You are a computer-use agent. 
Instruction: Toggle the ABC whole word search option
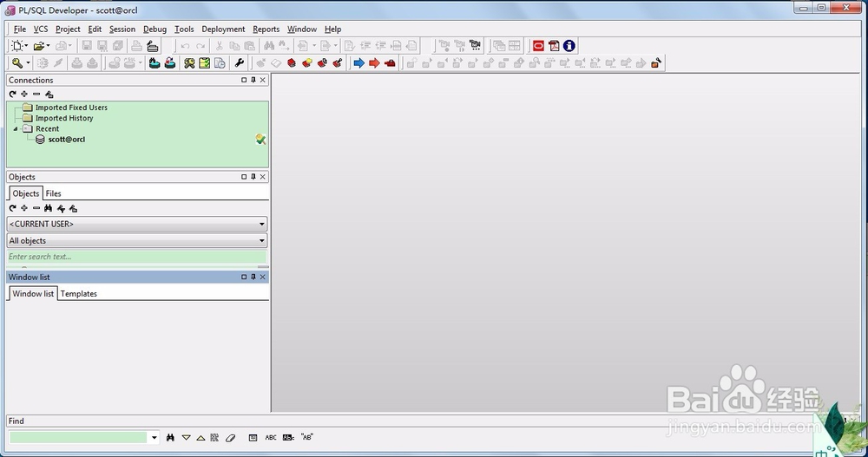tap(271, 438)
